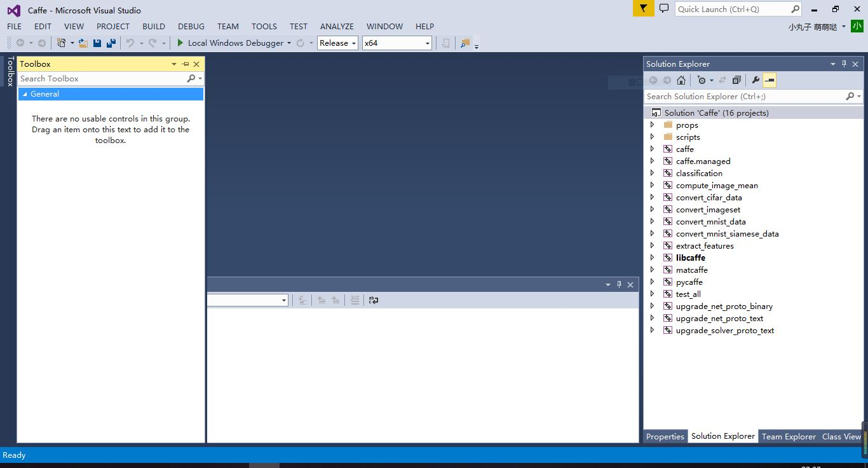This screenshot has height=468, width=868.
Task: Open the DEBUG menu
Action: click(x=191, y=26)
